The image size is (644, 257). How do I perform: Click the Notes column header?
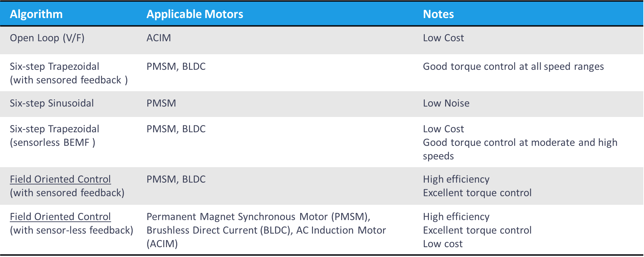point(438,14)
